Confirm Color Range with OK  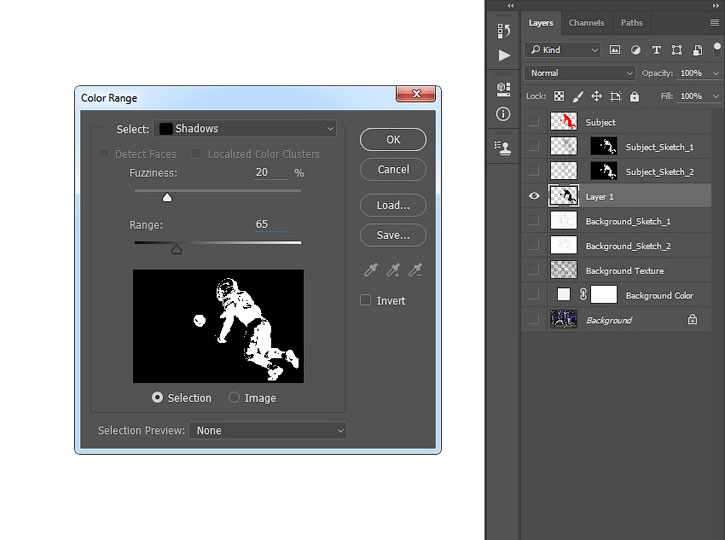coord(393,139)
